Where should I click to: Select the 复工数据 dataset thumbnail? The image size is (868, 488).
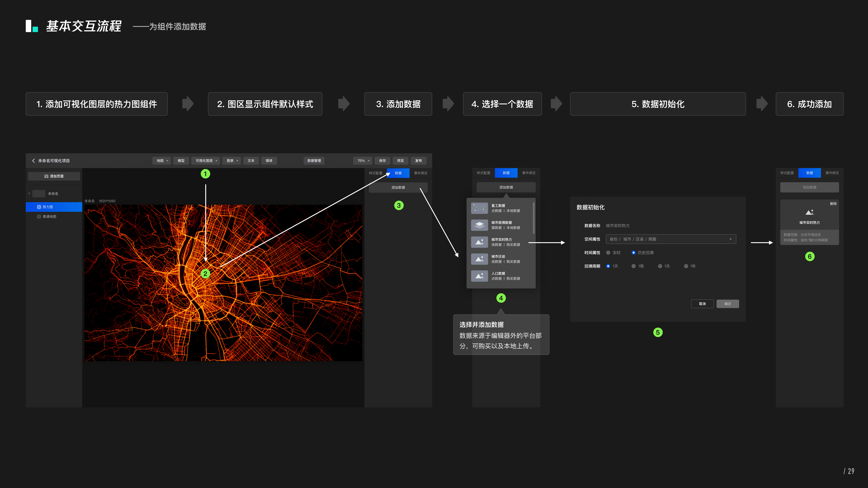479,208
